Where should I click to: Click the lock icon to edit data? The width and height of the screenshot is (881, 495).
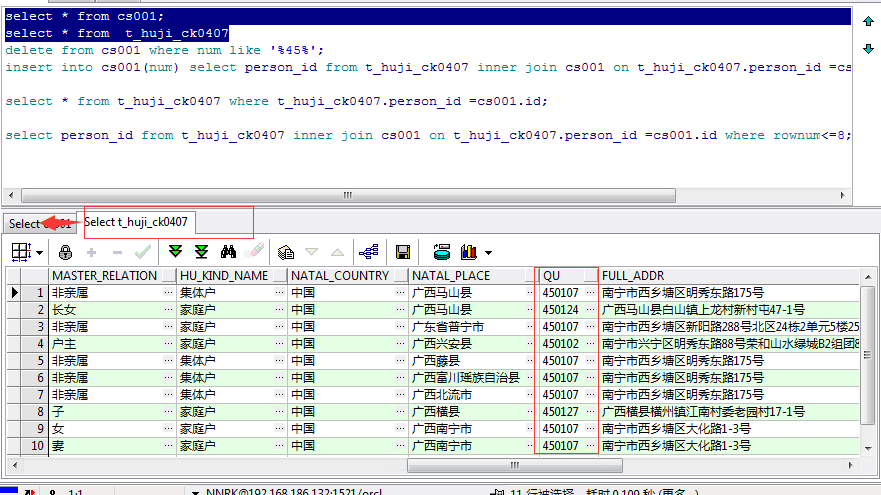[x=66, y=252]
